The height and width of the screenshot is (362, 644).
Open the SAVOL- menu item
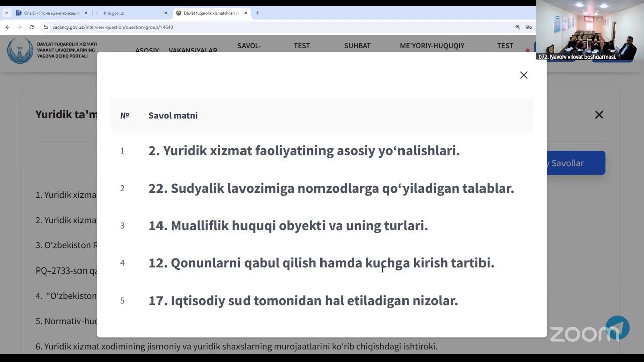pyautogui.click(x=249, y=46)
